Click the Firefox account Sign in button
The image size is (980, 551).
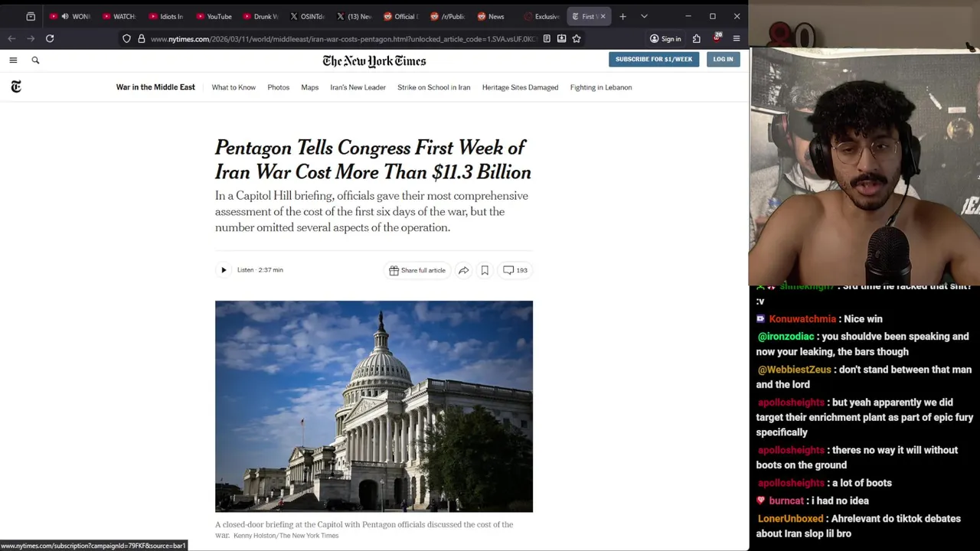665,38
